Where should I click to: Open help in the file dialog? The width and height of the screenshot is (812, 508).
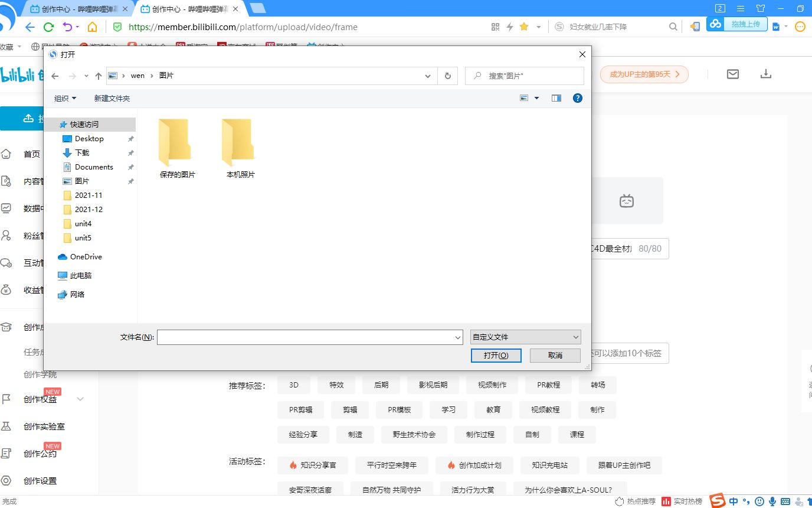coord(578,98)
